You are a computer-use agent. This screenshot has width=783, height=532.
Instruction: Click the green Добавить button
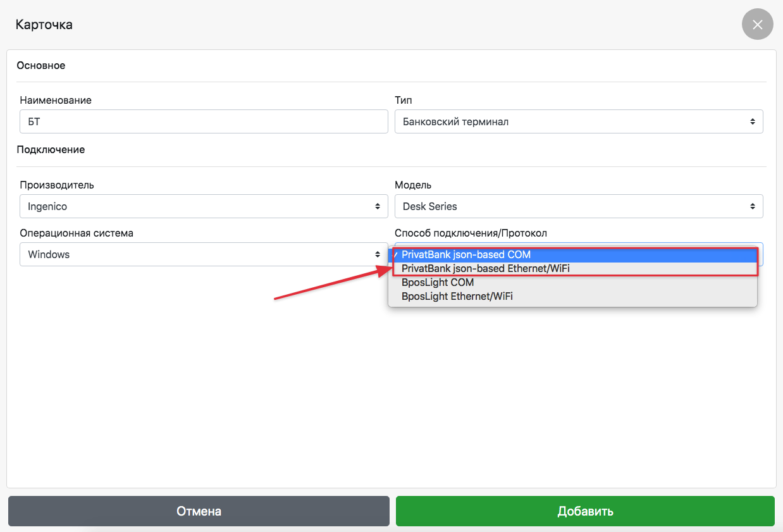pos(585,511)
